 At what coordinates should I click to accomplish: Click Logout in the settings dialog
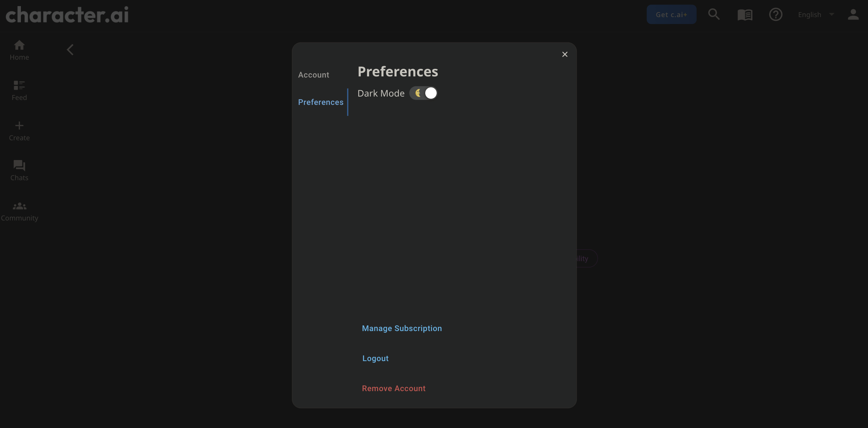click(x=375, y=358)
